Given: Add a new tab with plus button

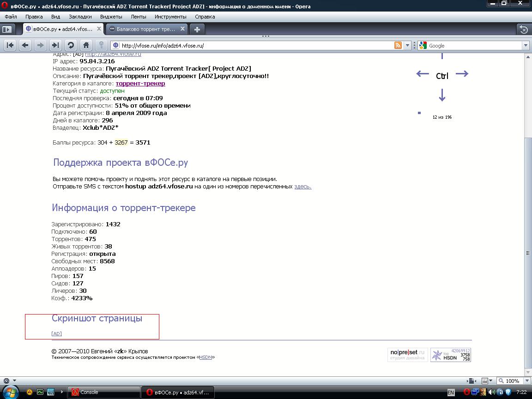Looking at the screenshot, I should pos(197,29).
